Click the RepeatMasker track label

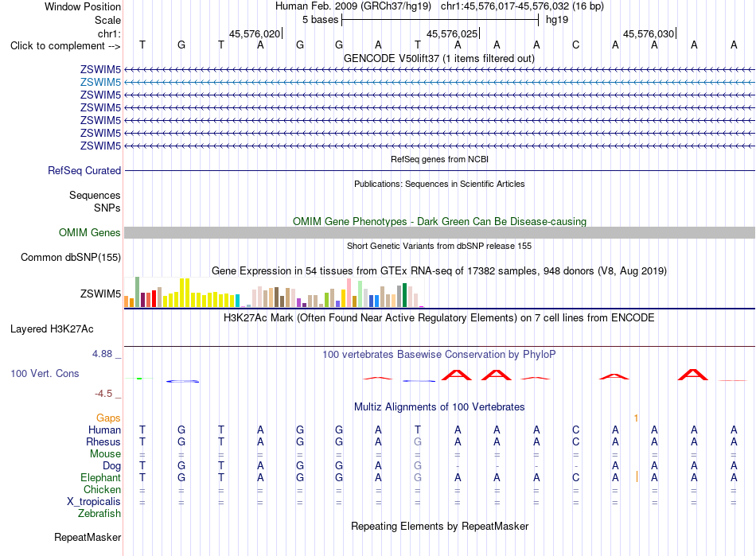pyautogui.click(x=88, y=537)
